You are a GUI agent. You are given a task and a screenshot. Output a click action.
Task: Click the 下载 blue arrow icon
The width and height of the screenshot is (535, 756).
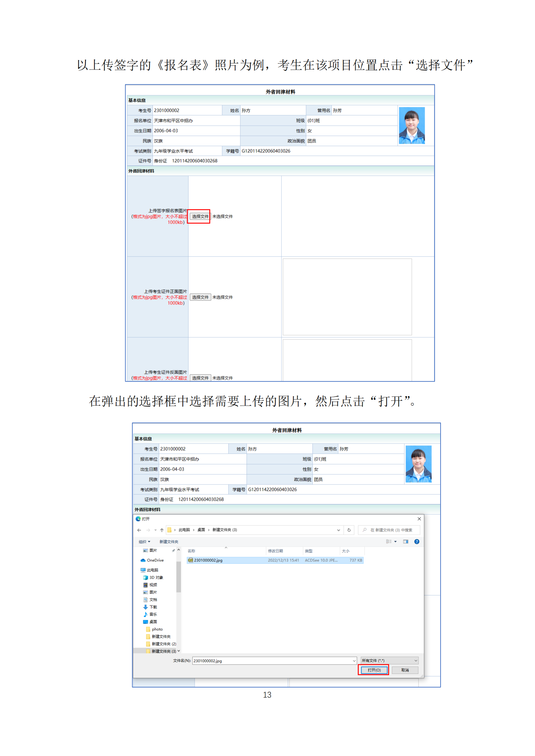point(145,607)
